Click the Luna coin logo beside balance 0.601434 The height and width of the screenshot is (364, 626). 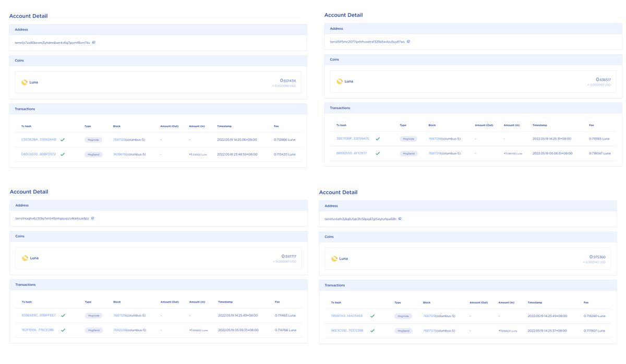[25, 82]
